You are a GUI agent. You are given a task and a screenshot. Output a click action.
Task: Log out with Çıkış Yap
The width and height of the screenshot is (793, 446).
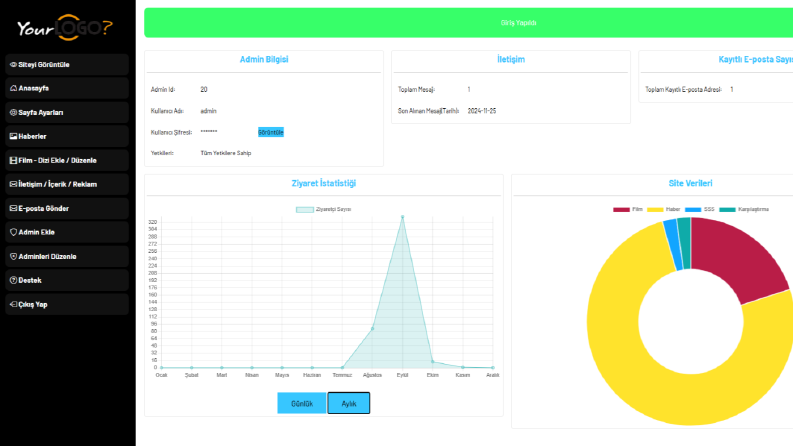tap(67, 304)
